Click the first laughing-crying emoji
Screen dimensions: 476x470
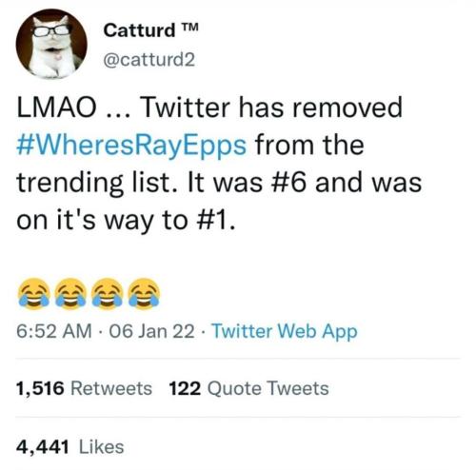(x=34, y=293)
